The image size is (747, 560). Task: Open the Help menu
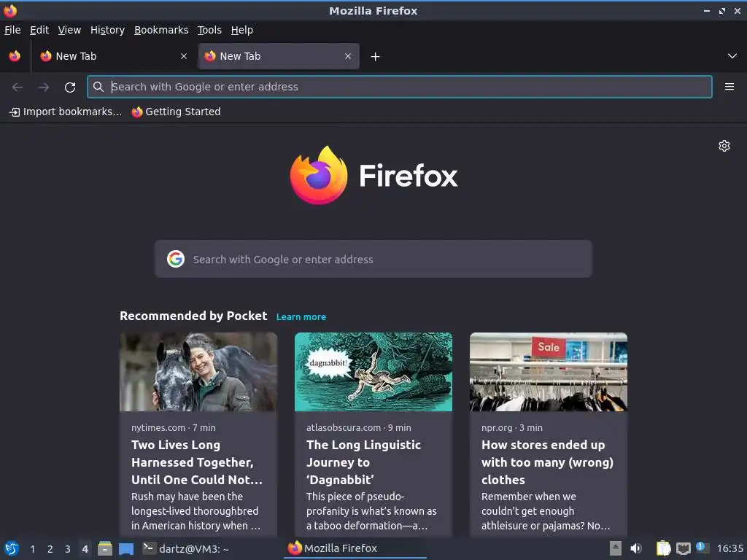coord(242,30)
